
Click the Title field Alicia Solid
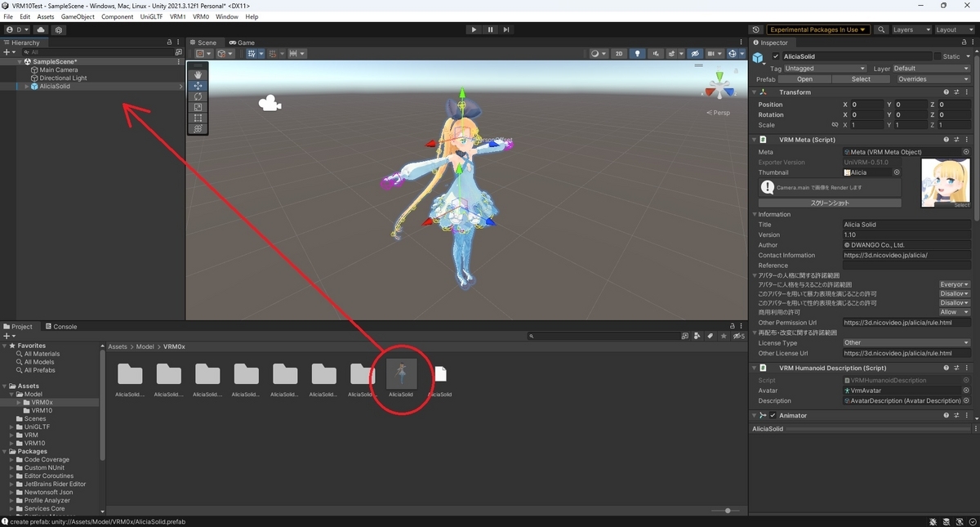(x=907, y=225)
